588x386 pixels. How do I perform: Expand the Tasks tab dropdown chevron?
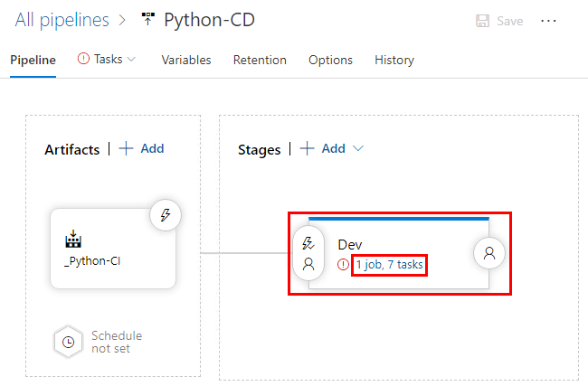click(x=131, y=59)
